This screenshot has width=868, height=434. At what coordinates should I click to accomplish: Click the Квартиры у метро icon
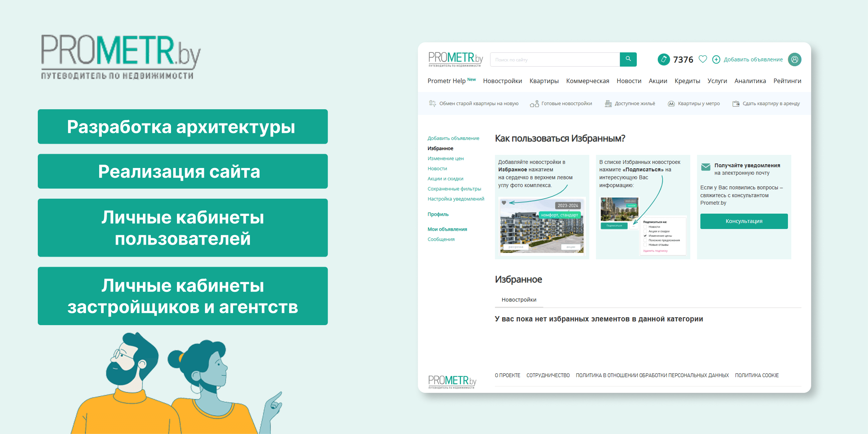pos(671,104)
